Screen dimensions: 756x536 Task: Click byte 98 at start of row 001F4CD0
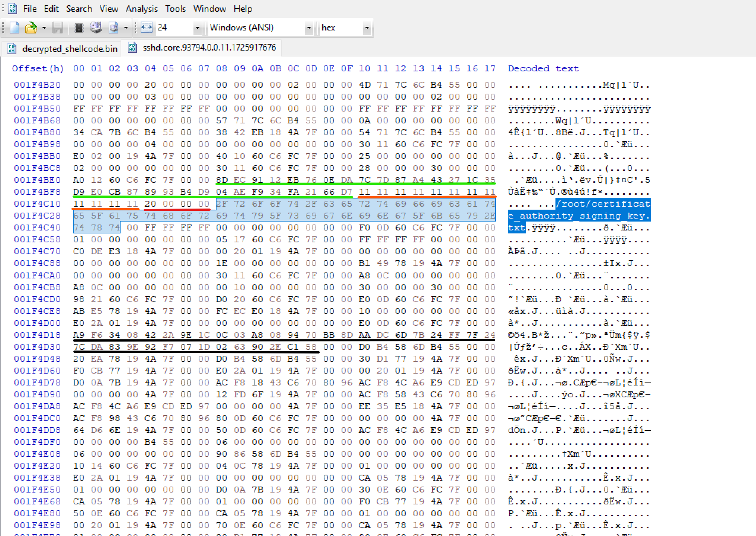(x=79, y=299)
